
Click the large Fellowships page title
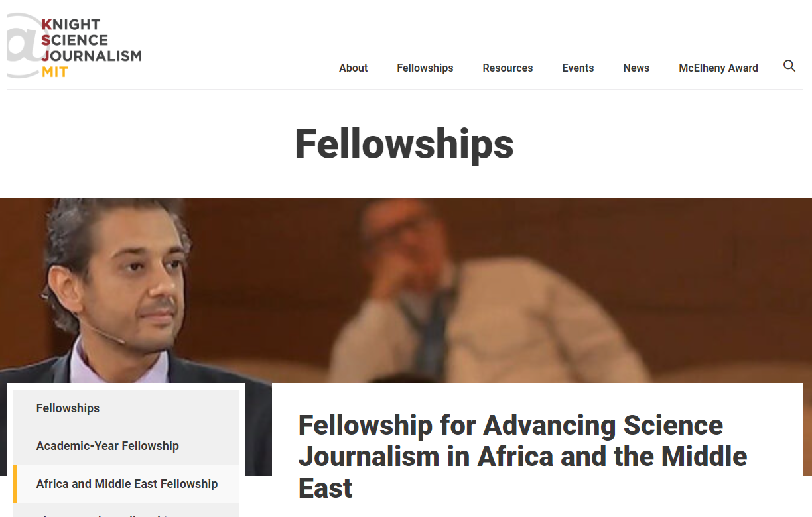(404, 143)
